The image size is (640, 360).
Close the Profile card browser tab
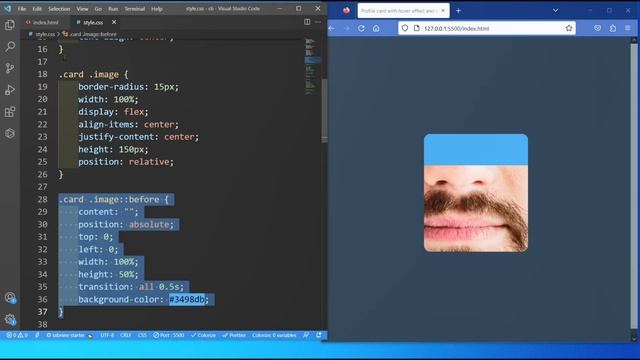click(443, 11)
